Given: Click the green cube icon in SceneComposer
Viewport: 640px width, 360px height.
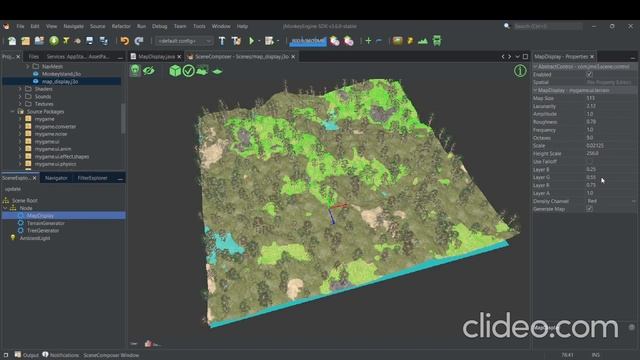Looking at the screenshot, I should click(175, 71).
